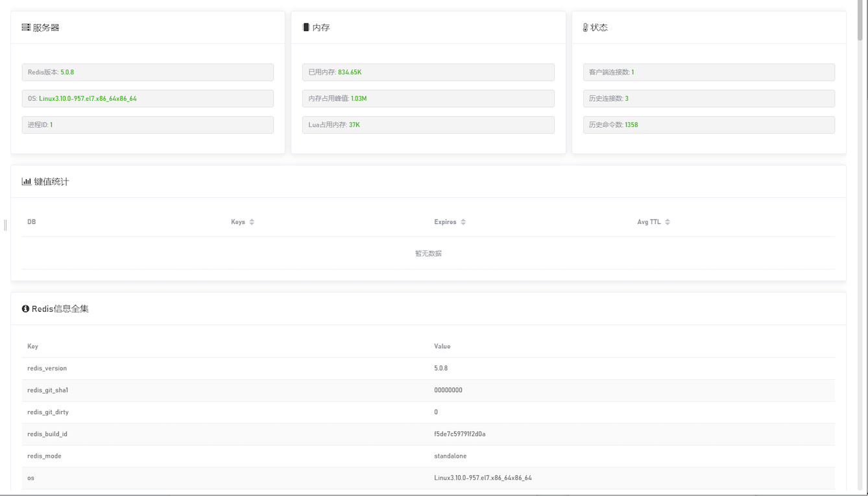The width and height of the screenshot is (868, 496).
Task: Click the Lua占用内存 37K field
Action: click(428, 125)
